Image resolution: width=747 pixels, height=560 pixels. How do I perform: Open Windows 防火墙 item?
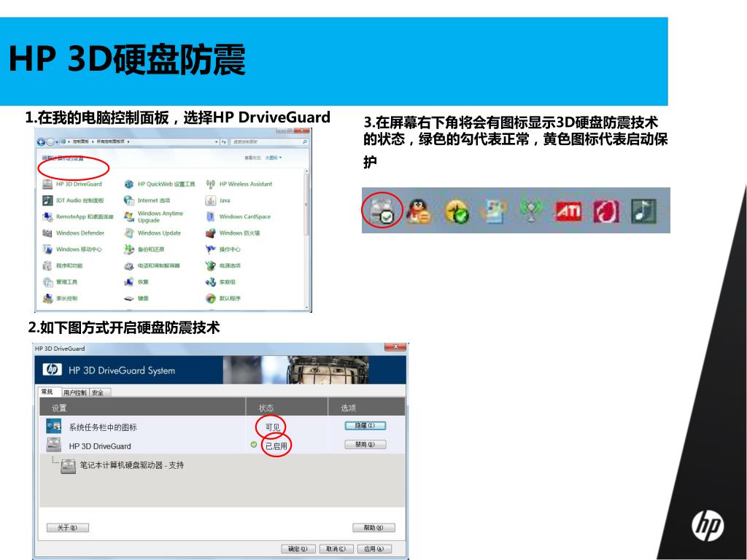[233, 233]
